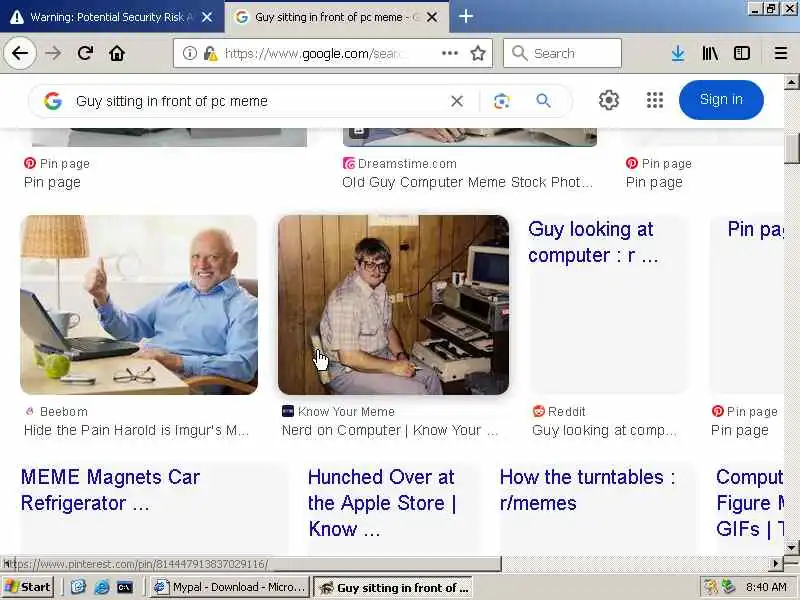Open the browser hamburger menu
The height and width of the screenshot is (600, 800).
tap(781, 53)
